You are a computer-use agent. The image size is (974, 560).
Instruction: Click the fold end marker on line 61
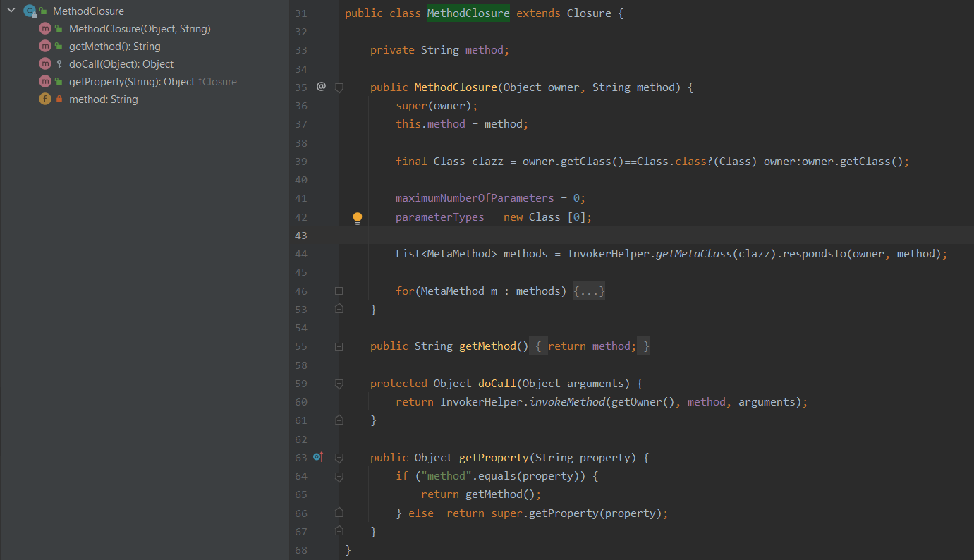point(339,420)
